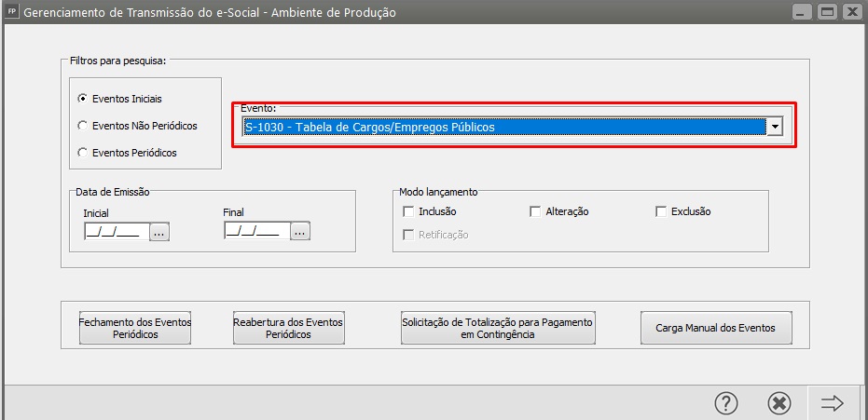Select Eventos Iniciais radio option
868x420 pixels.
tap(82, 99)
